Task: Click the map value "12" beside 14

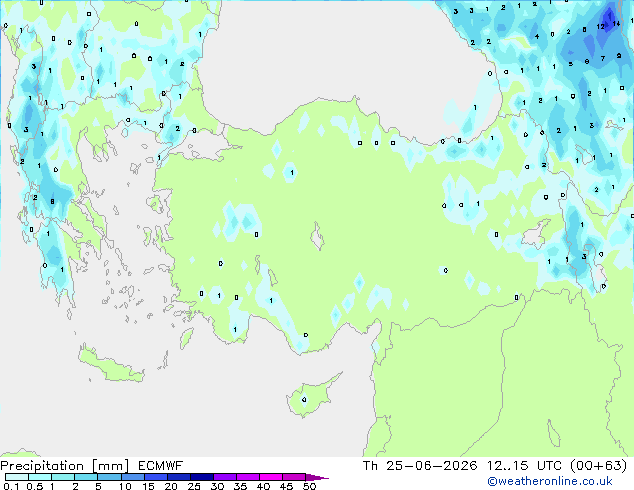Action: point(600,27)
